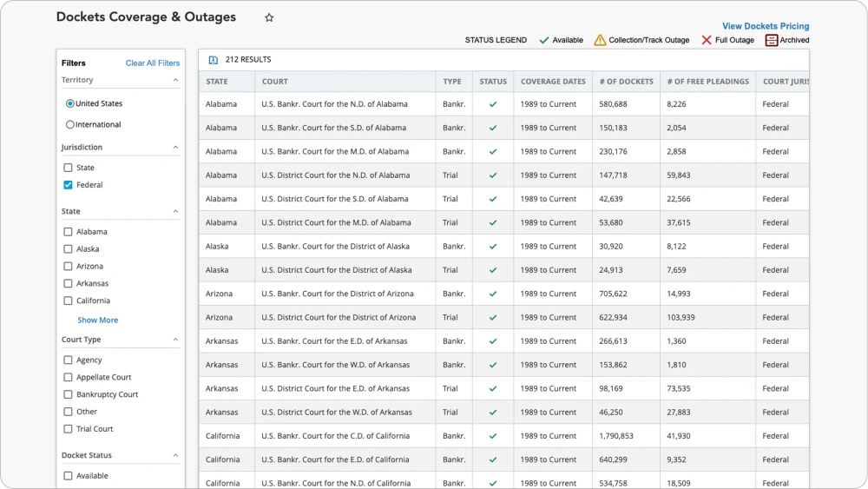
Task: Collapse the Territory filter section
Action: coord(175,80)
